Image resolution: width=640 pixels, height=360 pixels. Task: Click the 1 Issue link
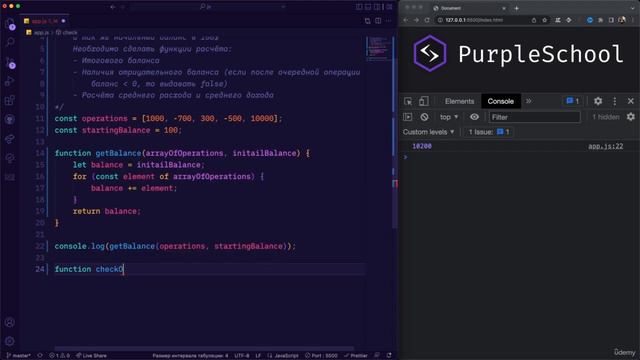[489, 132]
